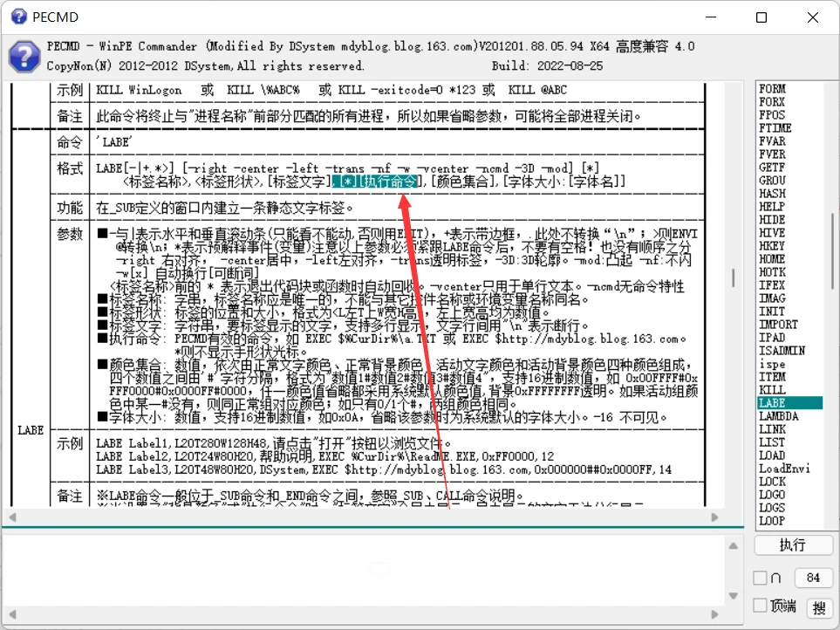Click the example line starting LABE Label3
Viewport: 840px width, 630px height.
[384, 469]
